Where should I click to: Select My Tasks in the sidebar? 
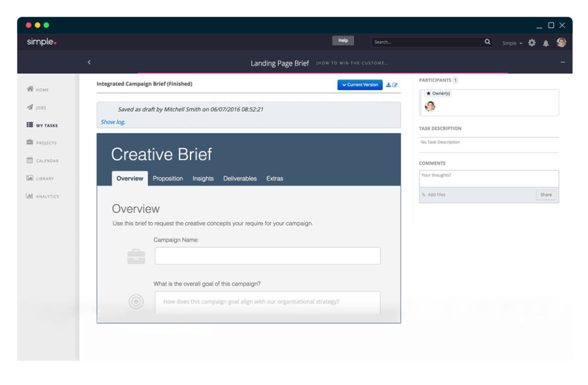[x=42, y=125]
